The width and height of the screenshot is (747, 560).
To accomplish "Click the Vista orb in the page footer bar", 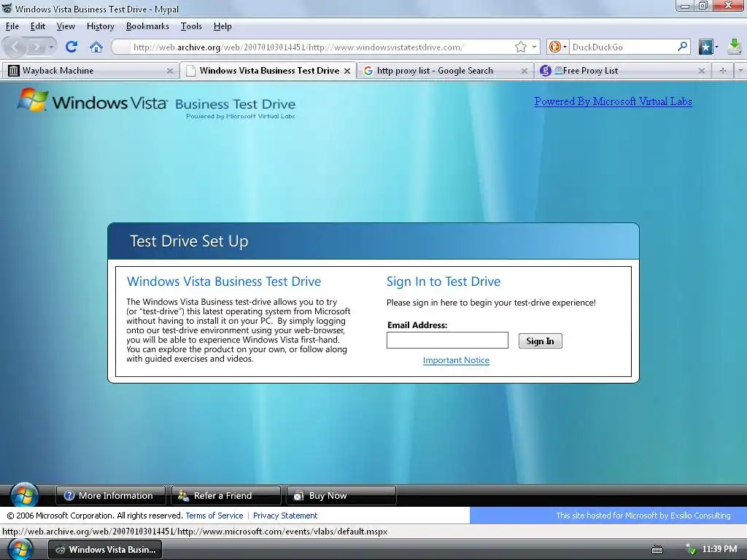I will coord(24,495).
